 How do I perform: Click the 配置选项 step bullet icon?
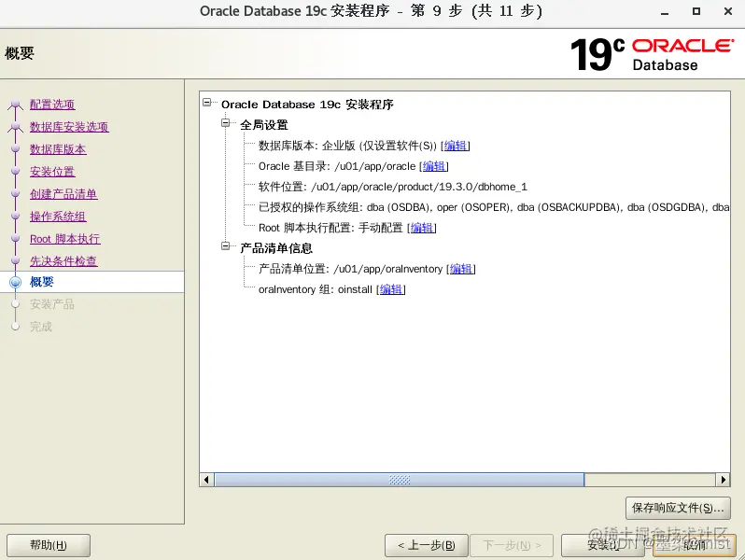(x=16, y=104)
